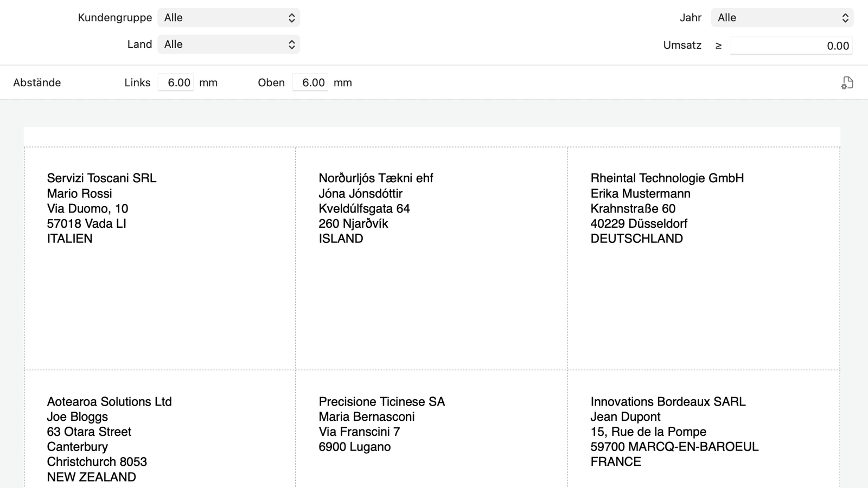Focus the Oben margin field
Viewport: 868px width, 488px height.
[310, 83]
